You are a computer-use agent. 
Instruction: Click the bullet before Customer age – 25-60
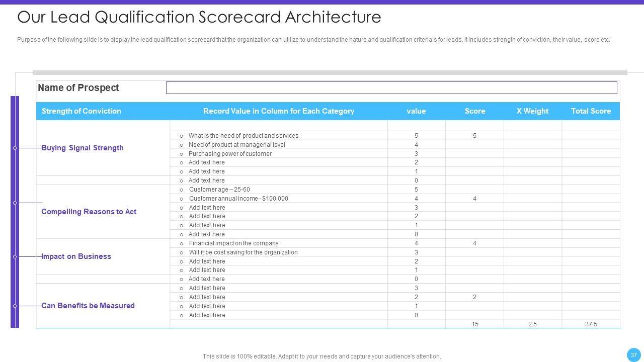(x=181, y=190)
